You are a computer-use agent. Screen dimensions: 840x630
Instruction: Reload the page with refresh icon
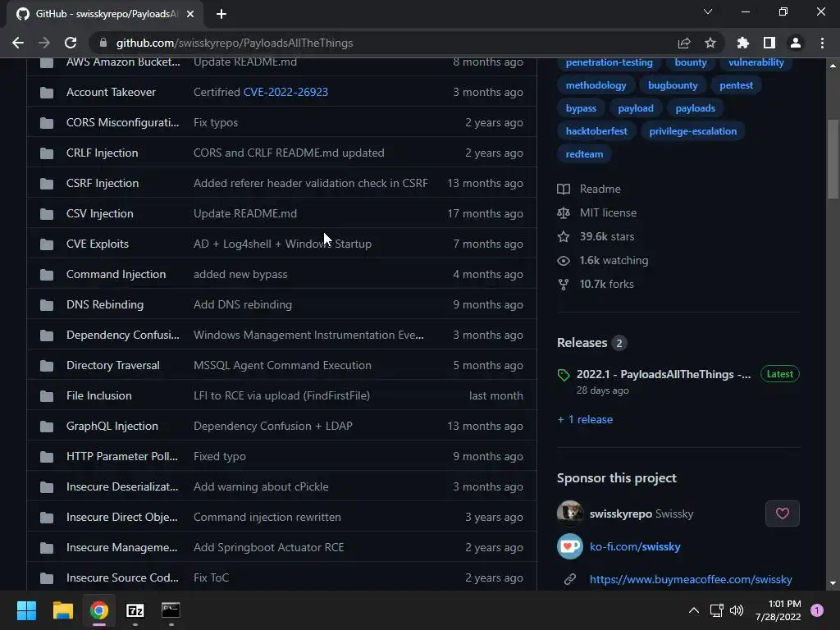pyautogui.click(x=71, y=43)
